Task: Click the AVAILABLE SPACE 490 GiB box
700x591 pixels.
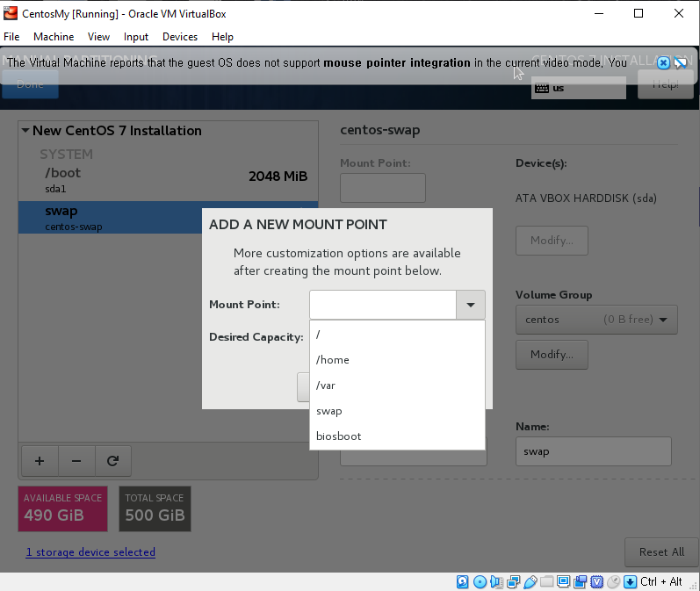Action: point(62,508)
